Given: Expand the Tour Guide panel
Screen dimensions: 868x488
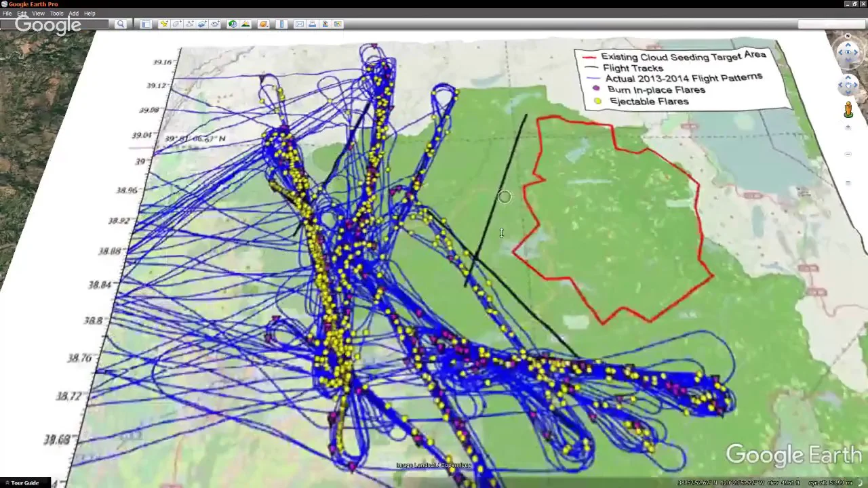Looking at the screenshot, I should [x=24, y=483].
